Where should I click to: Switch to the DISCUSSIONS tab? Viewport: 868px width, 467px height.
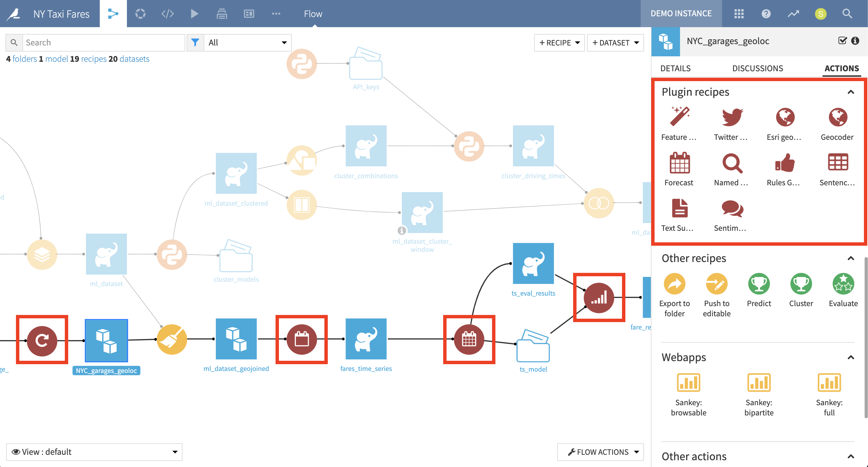757,68
